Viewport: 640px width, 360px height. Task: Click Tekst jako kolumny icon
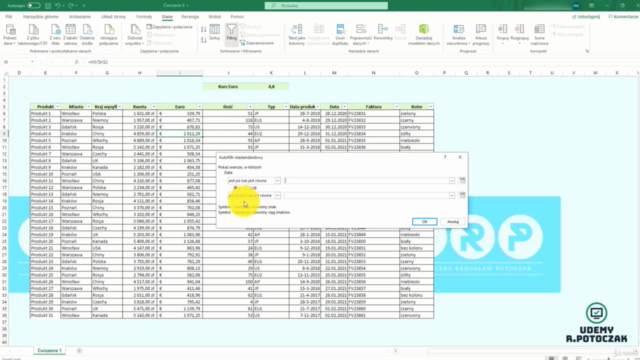point(297,35)
